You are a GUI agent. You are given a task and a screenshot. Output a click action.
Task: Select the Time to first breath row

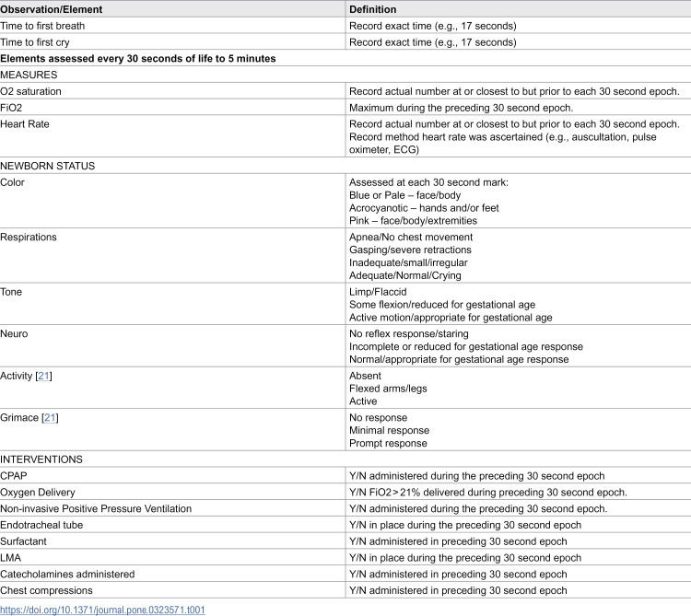click(345, 26)
